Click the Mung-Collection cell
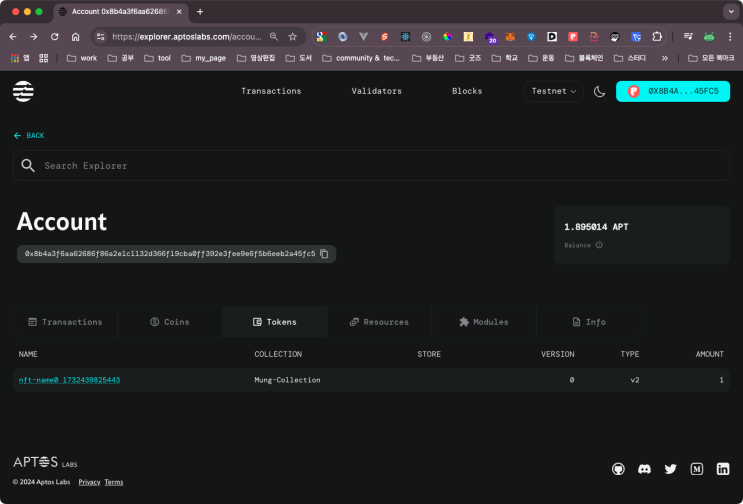Screen dimensions: 743x504 [x=287, y=380]
